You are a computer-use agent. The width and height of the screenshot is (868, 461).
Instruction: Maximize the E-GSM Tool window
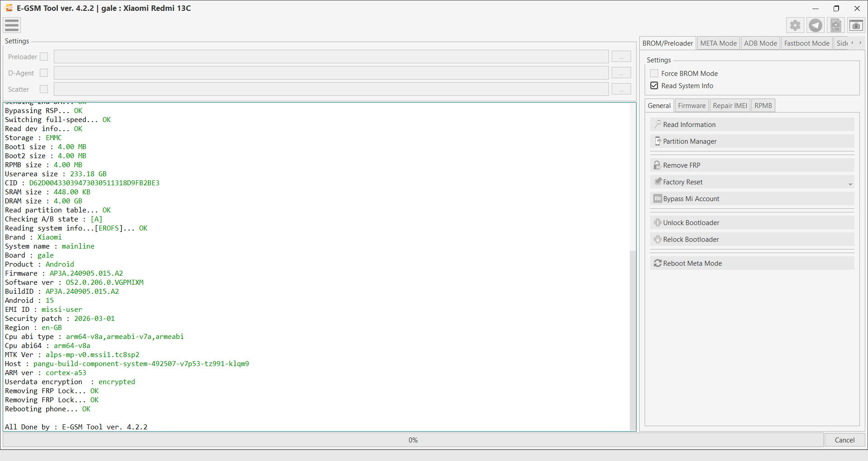pyautogui.click(x=836, y=8)
